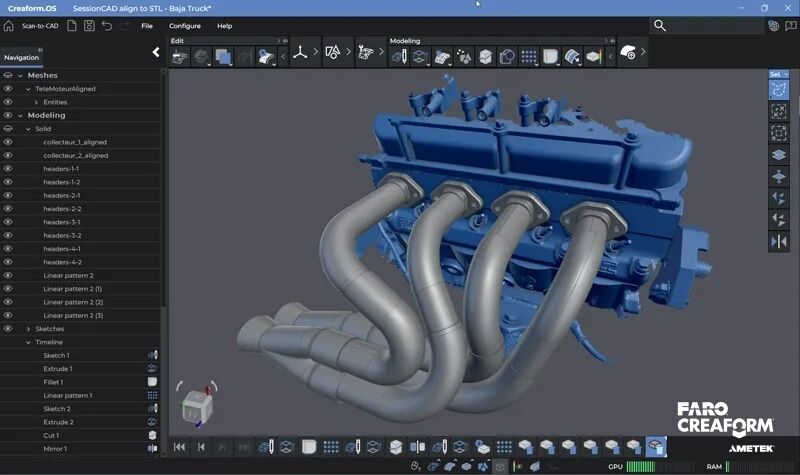Viewport: 800px width, 475px height.
Task: Click the last highlighted timeline step icon
Action: pos(655,446)
